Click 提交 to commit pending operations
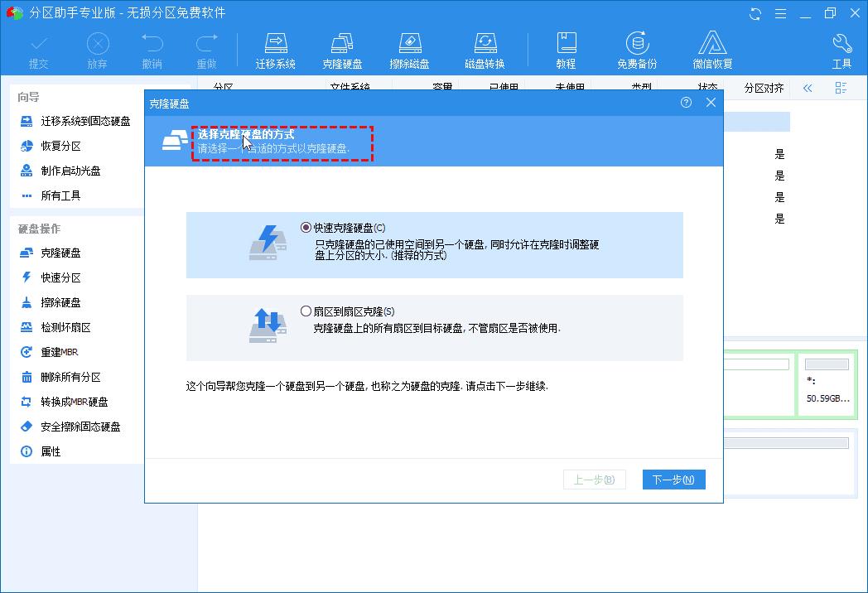The height and width of the screenshot is (593, 868). tap(38, 48)
